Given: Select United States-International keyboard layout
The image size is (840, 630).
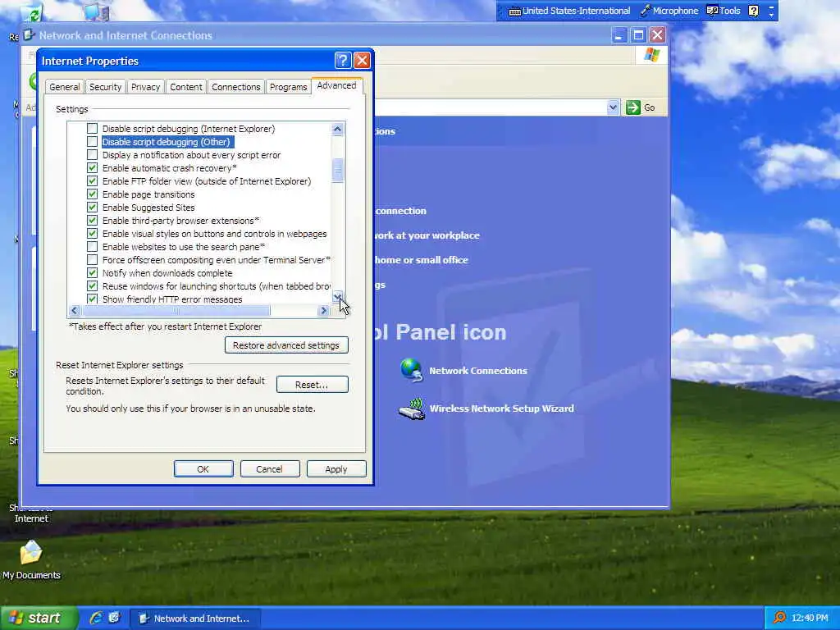Looking at the screenshot, I should 569,11.
